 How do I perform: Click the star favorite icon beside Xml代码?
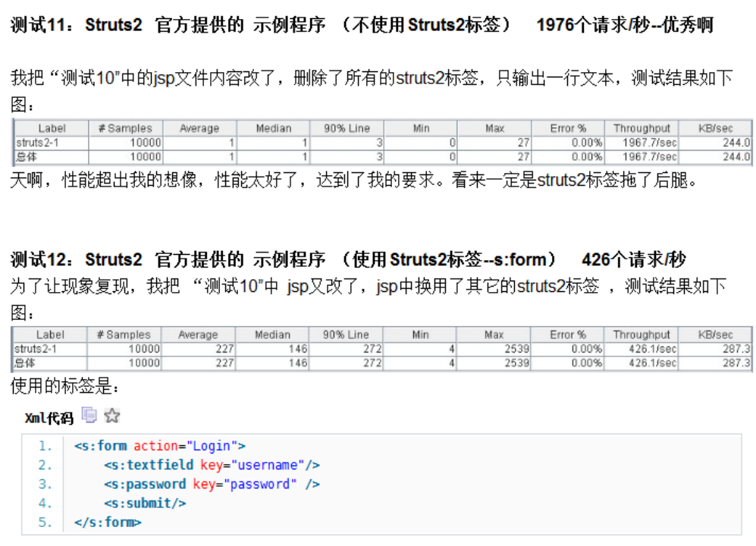click(112, 416)
